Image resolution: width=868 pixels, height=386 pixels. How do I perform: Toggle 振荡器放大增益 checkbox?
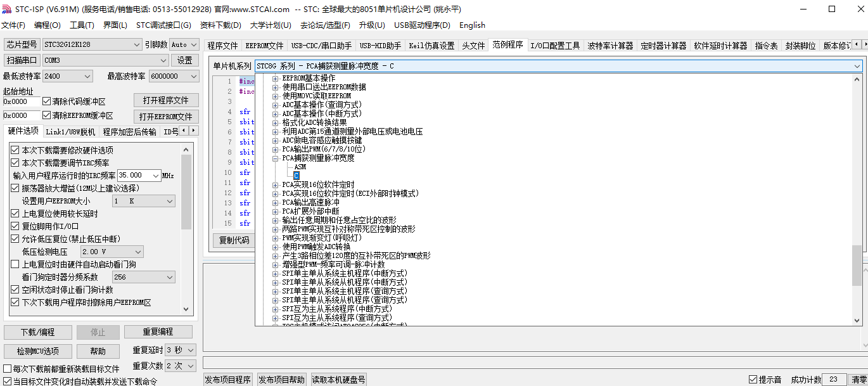pos(15,188)
